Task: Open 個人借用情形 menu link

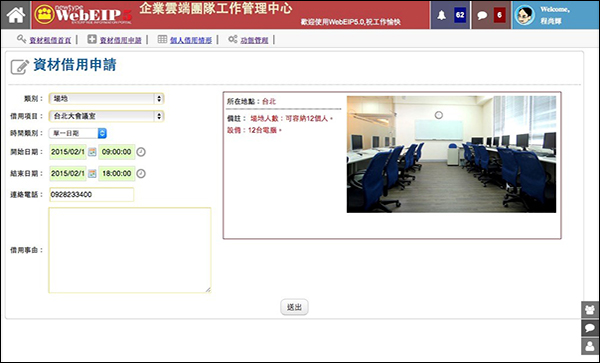Action: click(191, 40)
